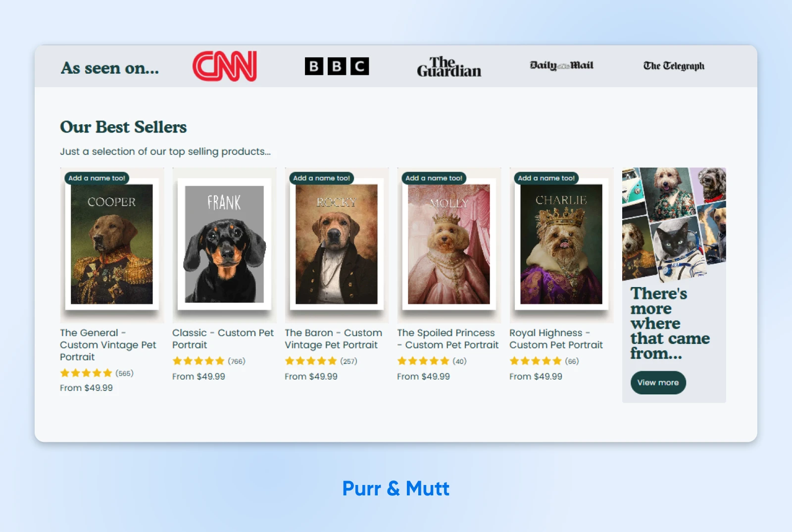View the Rocky baron portrait image
This screenshot has height=532, width=792.
coord(337,244)
